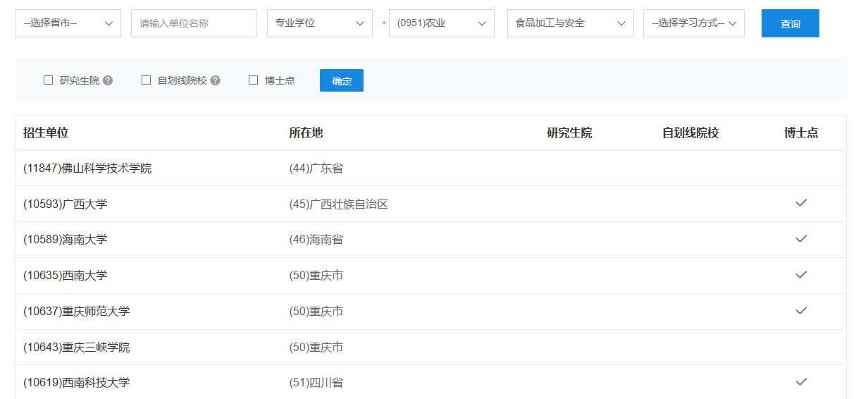Click the blue 查询 search button

(x=790, y=23)
